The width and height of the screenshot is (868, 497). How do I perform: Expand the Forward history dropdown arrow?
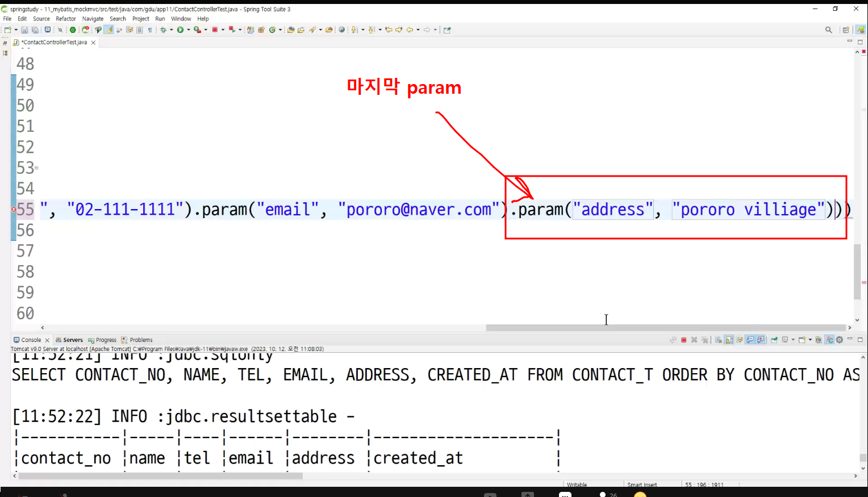[x=435, y=30]
